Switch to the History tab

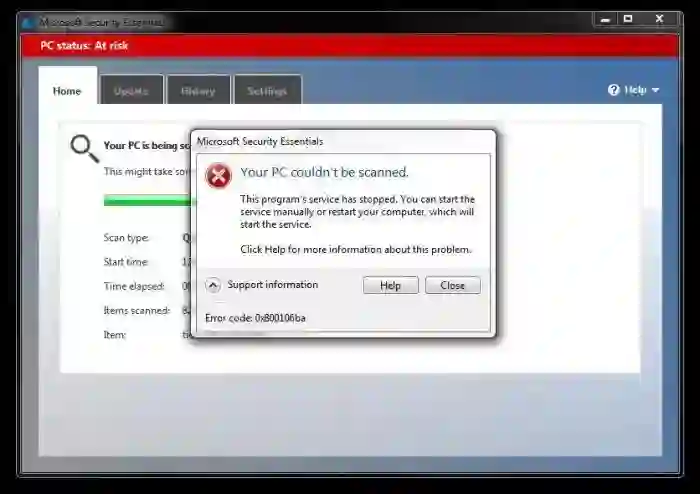(x=198, y=91)
